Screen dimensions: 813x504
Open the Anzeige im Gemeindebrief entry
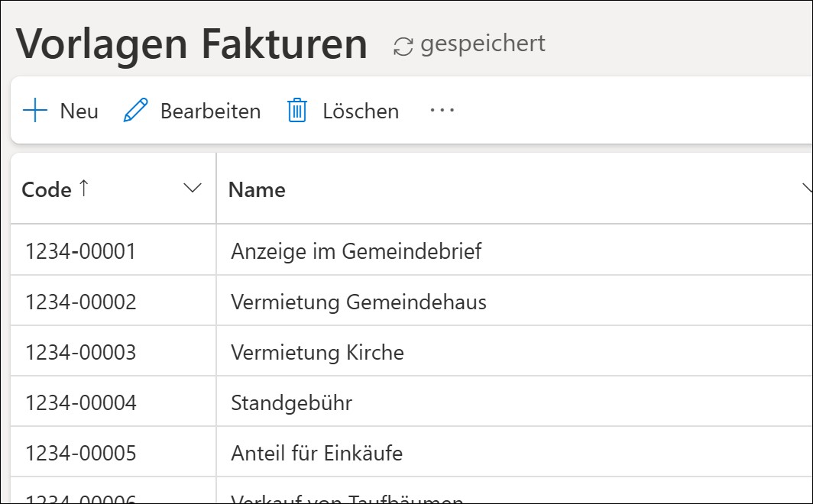356,250
